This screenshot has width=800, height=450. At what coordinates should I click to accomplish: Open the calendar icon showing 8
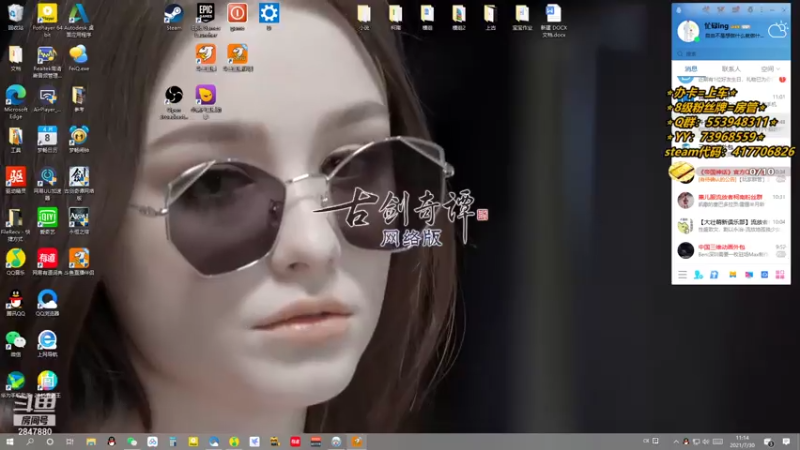[47, 139]
